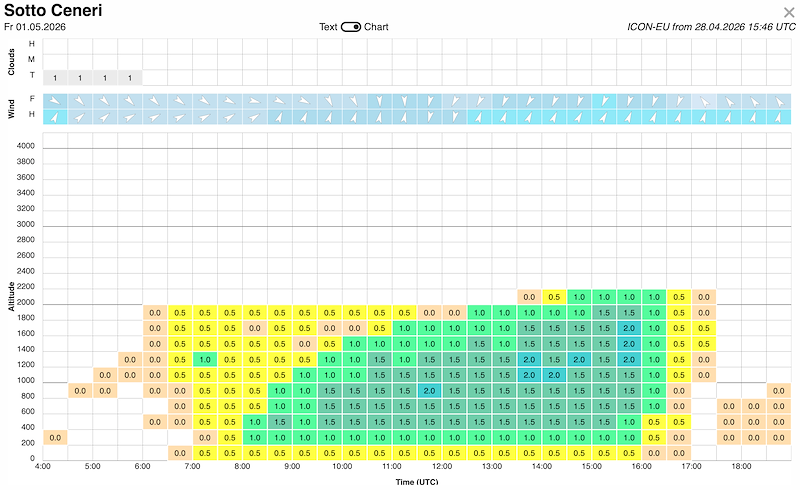Select the Wind F-row arrow above 12:00
This screenshot has width=800, height=490.
click(x=454, y=101)
